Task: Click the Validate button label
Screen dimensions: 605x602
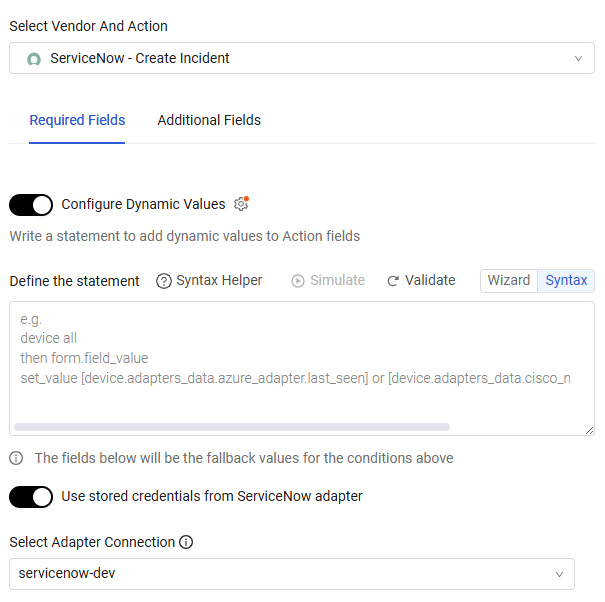Action: [x=430, y=280]
